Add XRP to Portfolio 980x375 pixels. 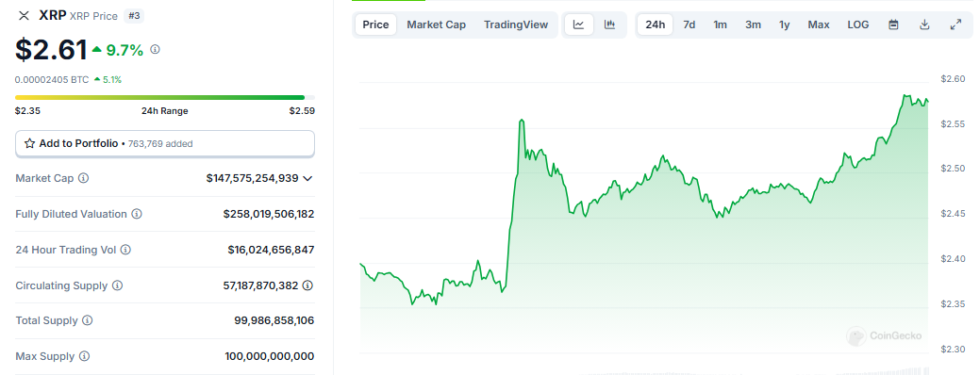click(165, 143)
